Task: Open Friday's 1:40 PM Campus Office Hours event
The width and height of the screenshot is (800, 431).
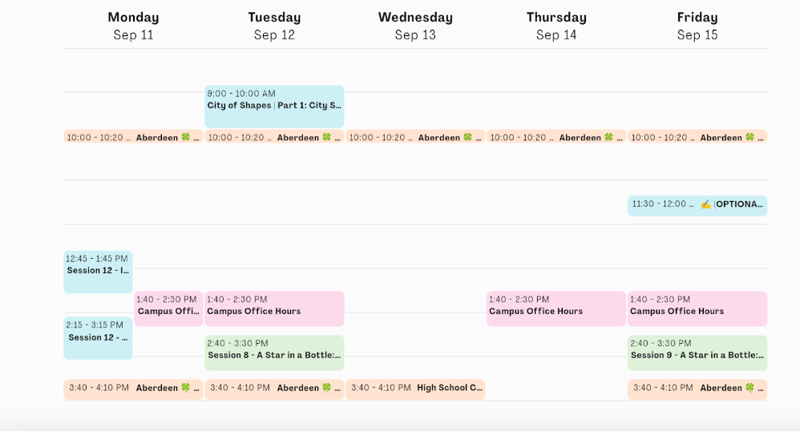Action: coord(697,308)
